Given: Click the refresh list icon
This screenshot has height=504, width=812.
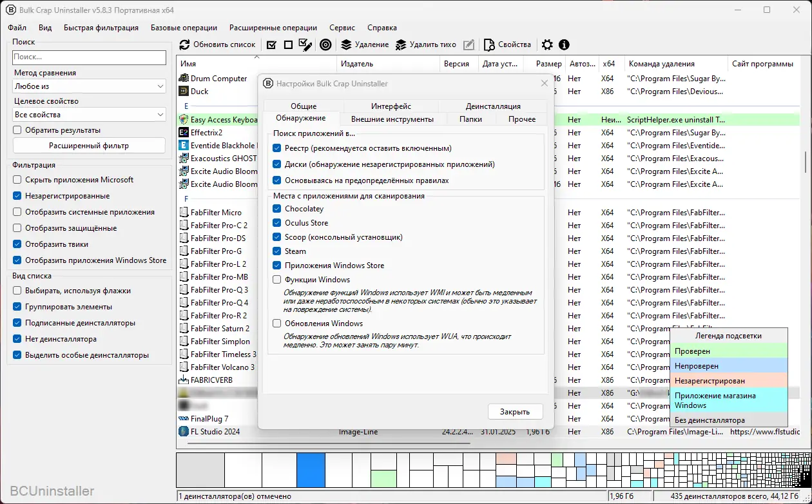Looking at the screenshot, I should click(184, 44).
